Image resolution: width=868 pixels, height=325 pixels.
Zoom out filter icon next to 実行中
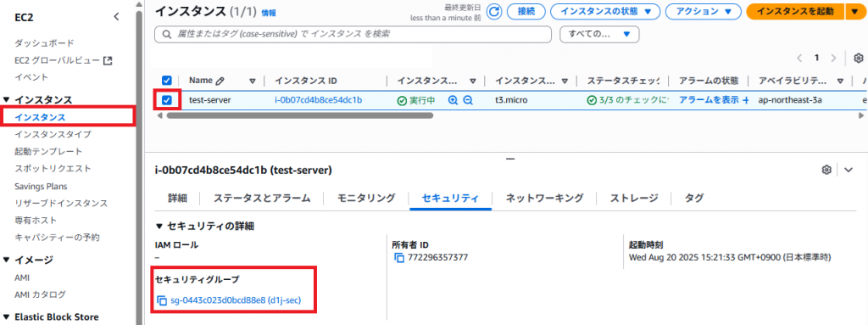point(468,100)
